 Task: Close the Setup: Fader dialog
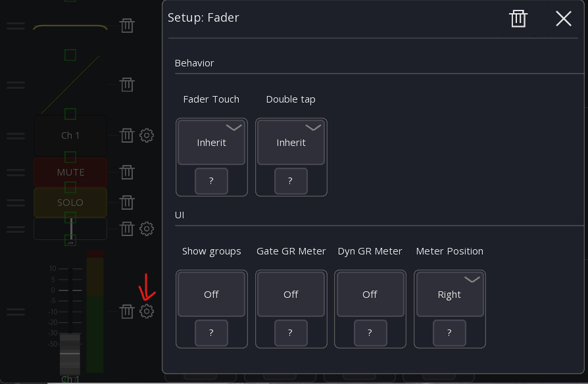pos(564,18)
